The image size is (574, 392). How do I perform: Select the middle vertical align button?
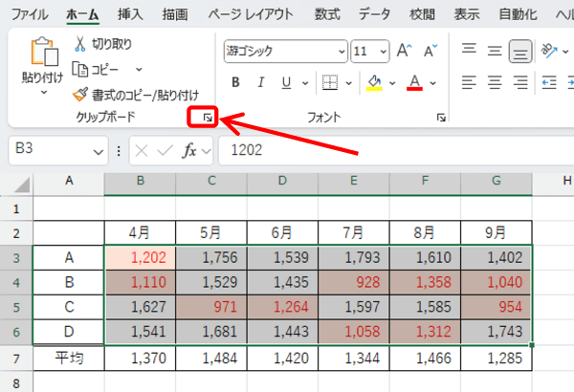tap(494, 50)
